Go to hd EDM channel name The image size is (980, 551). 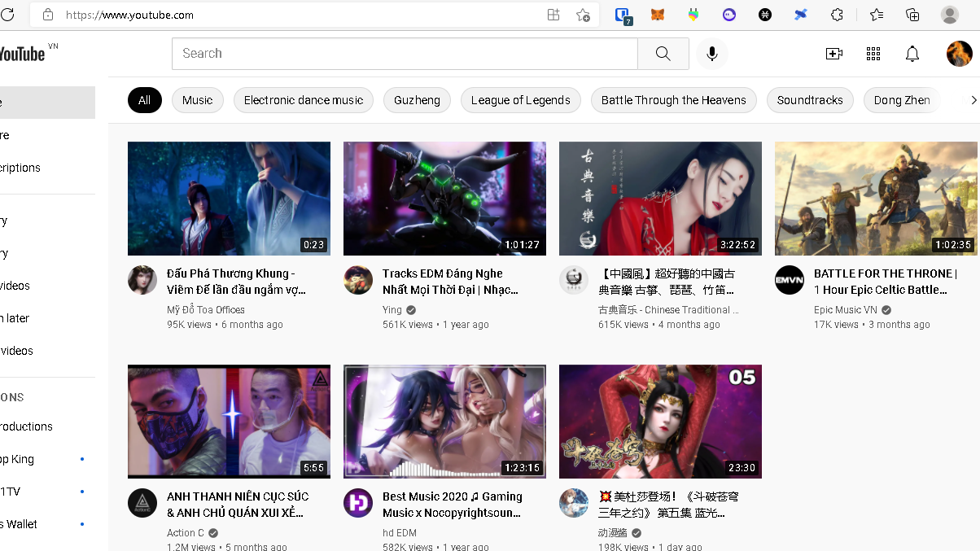(400, 533)
